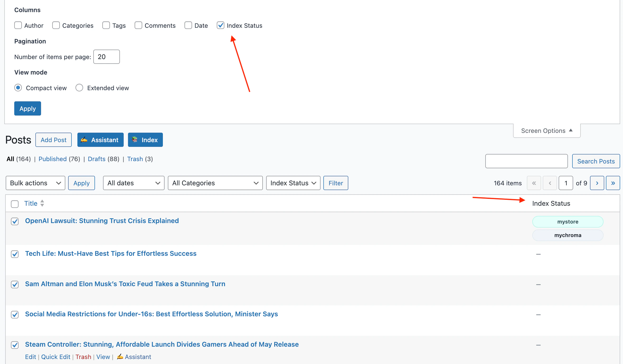Click the Title column sort arrows

coord(42,203)
